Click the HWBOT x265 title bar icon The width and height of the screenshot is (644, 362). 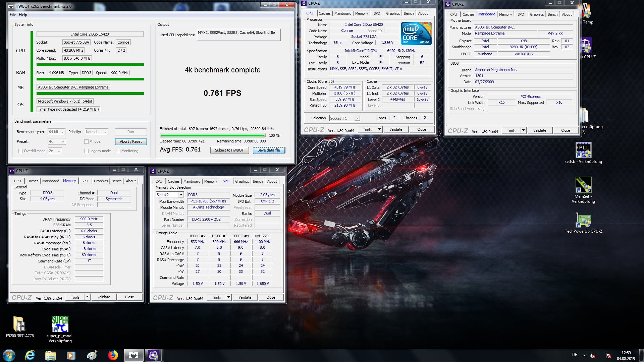click(x=11, y=6)
